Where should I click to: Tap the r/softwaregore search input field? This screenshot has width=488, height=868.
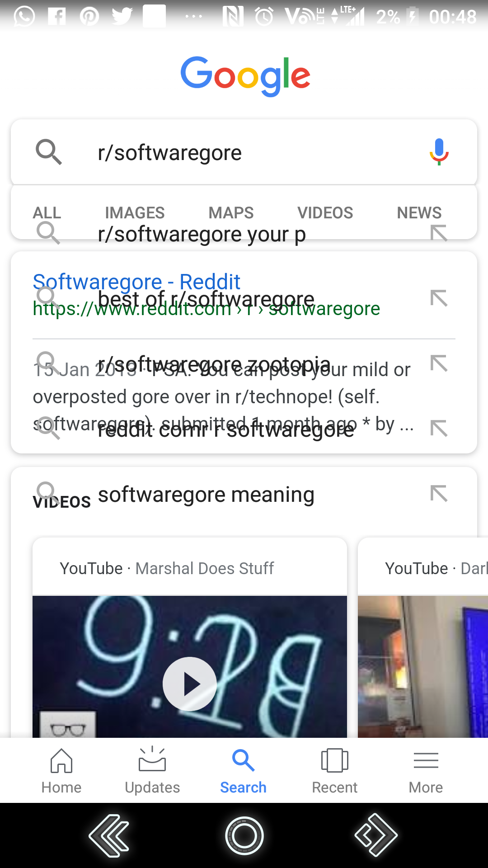click(x=244, y=152)
